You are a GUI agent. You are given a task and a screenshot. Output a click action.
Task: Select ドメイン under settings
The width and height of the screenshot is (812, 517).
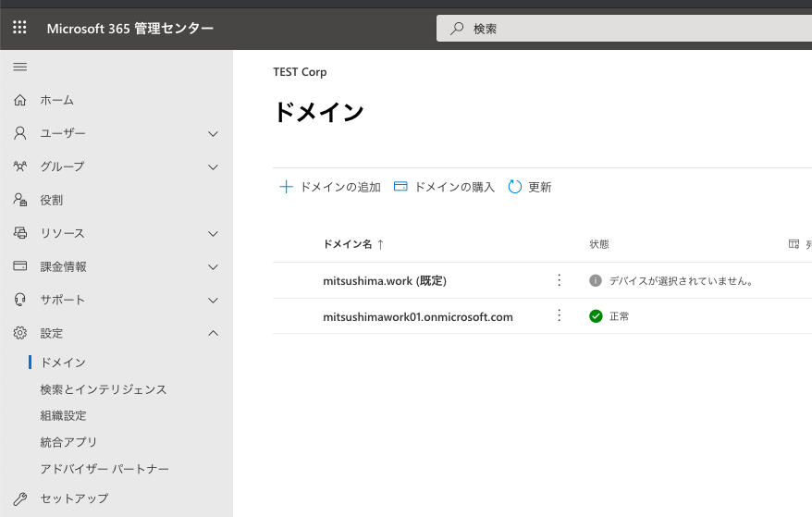click(63, 363)
